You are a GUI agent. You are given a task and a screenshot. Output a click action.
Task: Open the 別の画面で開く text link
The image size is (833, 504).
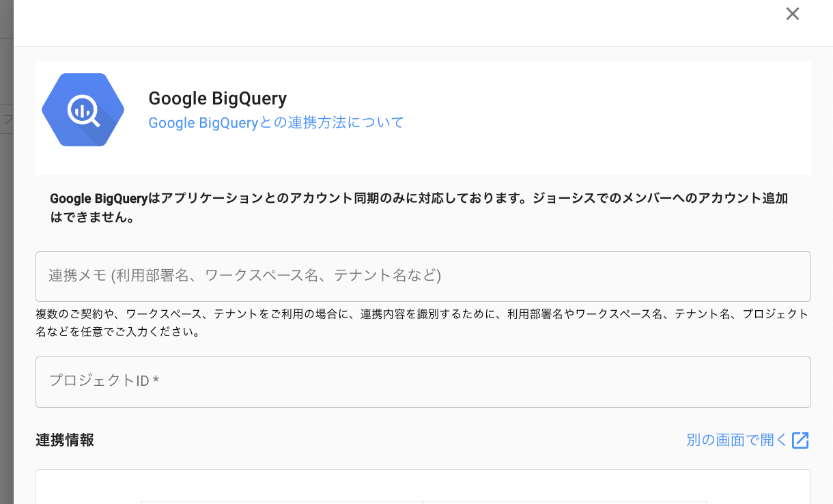[x=737, y=440]
